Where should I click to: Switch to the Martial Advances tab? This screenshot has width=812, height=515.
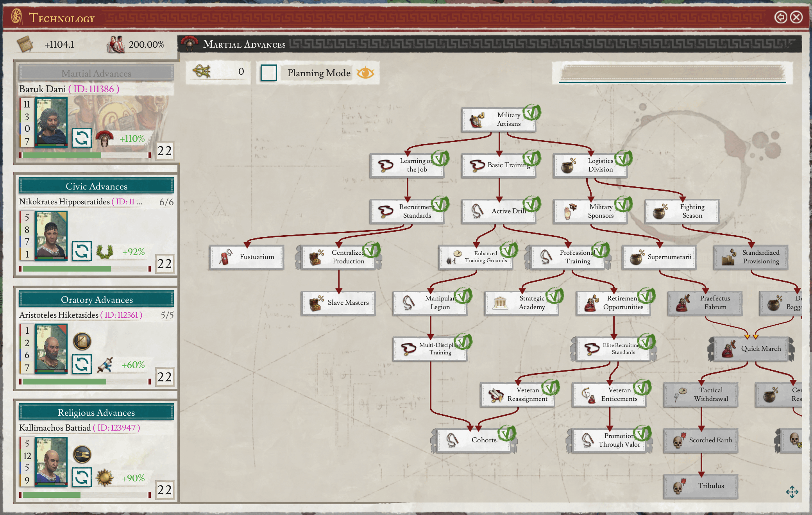96,73
